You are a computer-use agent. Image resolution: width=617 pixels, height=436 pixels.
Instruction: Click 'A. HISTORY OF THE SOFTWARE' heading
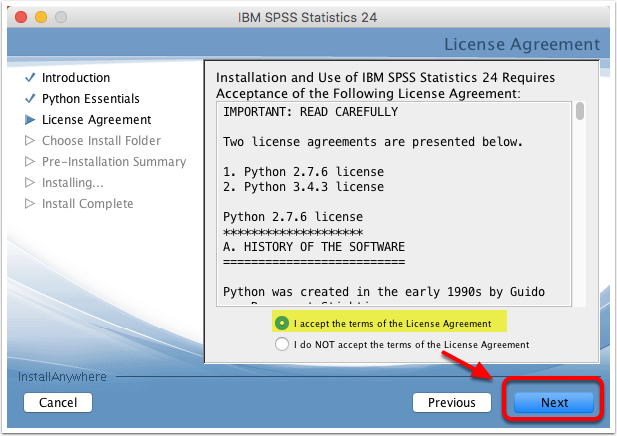click(314, 247)
